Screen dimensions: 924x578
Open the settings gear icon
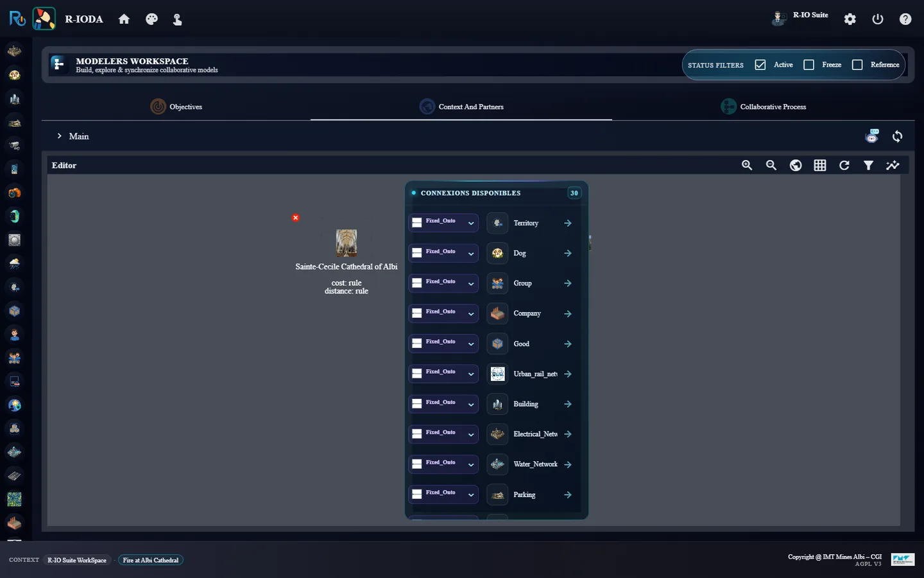(x=850, y=19)
